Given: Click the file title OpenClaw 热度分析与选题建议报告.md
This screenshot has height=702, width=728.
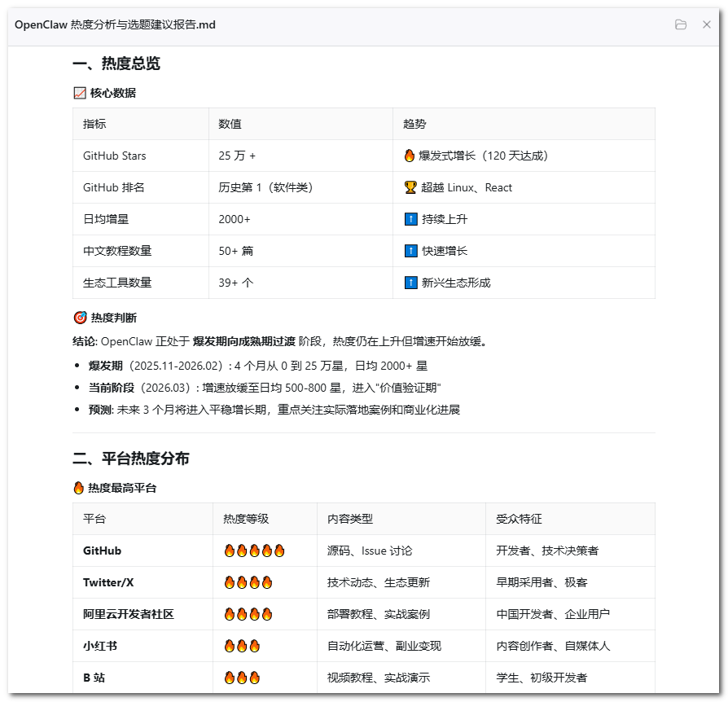Looking at the screenshot, I should click(115, 24).
